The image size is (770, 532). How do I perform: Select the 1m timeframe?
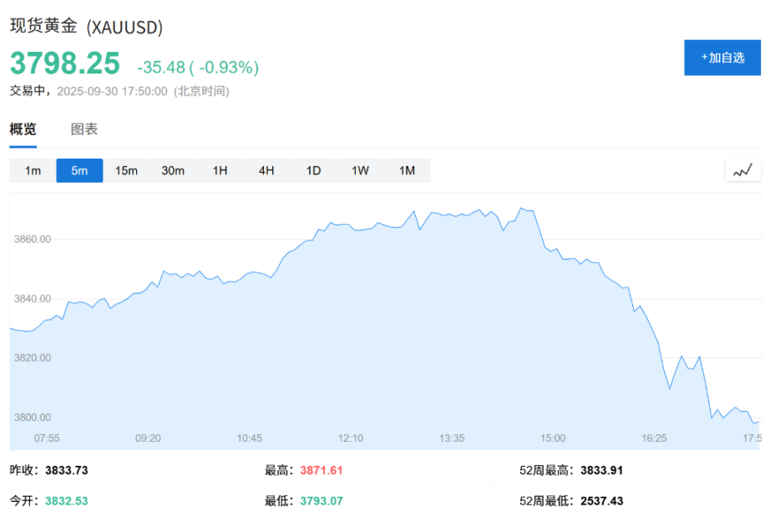[x=32, y=170]
